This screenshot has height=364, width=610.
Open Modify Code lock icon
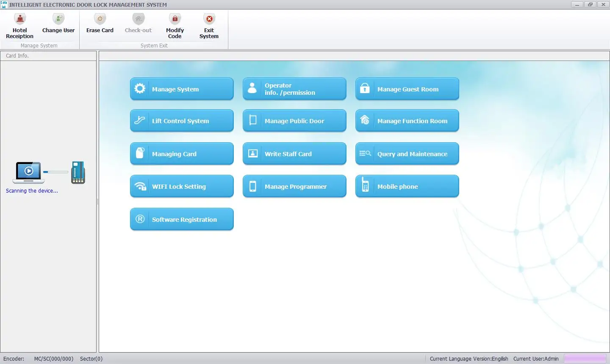point(175,19)
